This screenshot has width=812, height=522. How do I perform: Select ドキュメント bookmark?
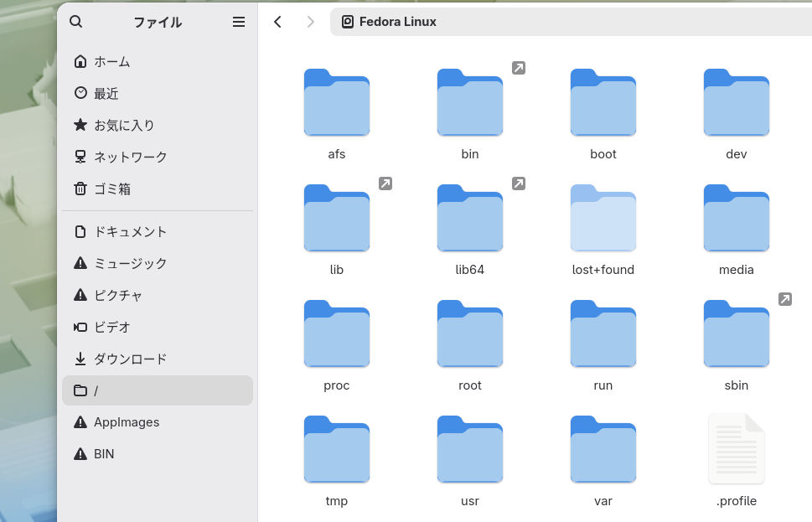coord(158,231)
